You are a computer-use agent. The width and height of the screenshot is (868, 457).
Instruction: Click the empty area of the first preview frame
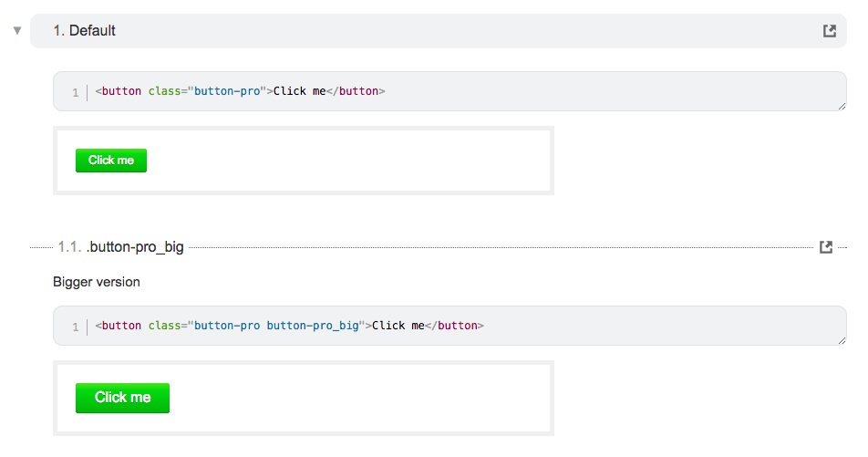pyautogui.click(x=348, y=161)
